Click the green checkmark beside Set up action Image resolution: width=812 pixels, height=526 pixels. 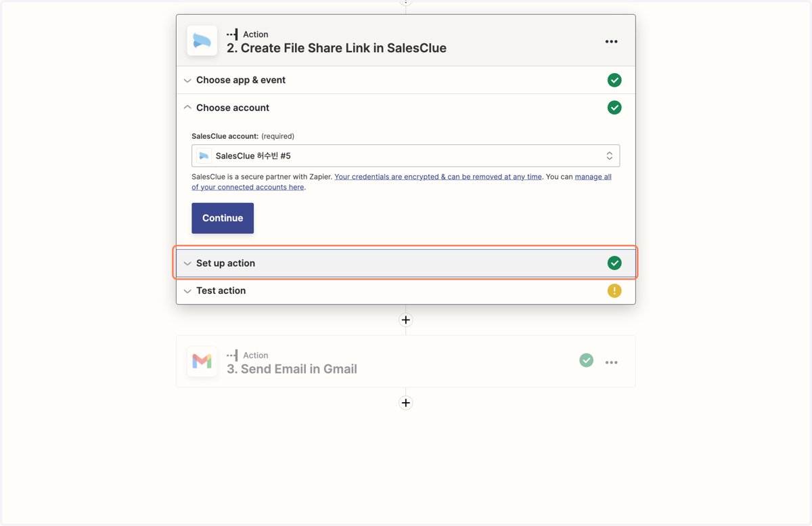(x=614, y=263)
